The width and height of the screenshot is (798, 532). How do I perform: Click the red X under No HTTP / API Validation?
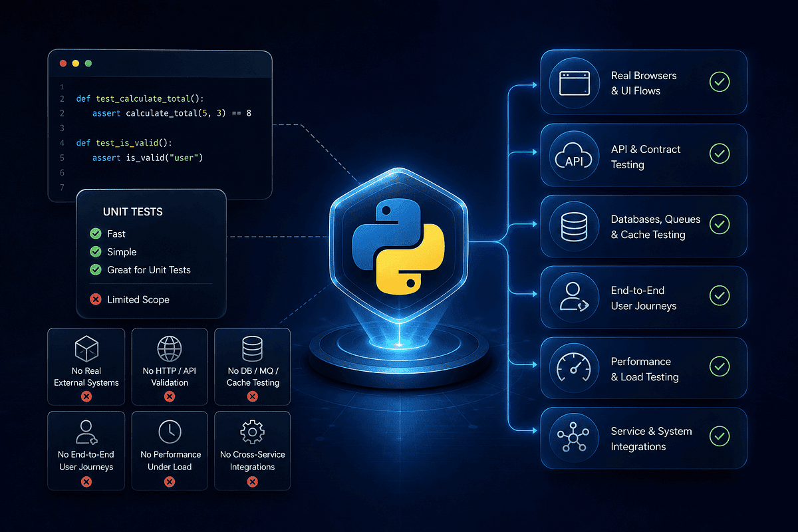click(169, 397)
